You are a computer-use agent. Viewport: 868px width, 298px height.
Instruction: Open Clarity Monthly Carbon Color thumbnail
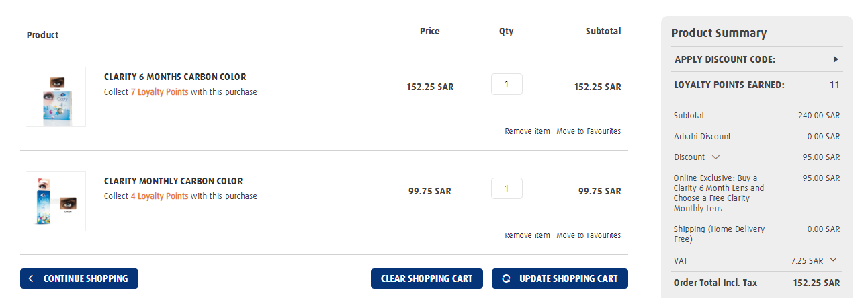[x=56, y=201]
